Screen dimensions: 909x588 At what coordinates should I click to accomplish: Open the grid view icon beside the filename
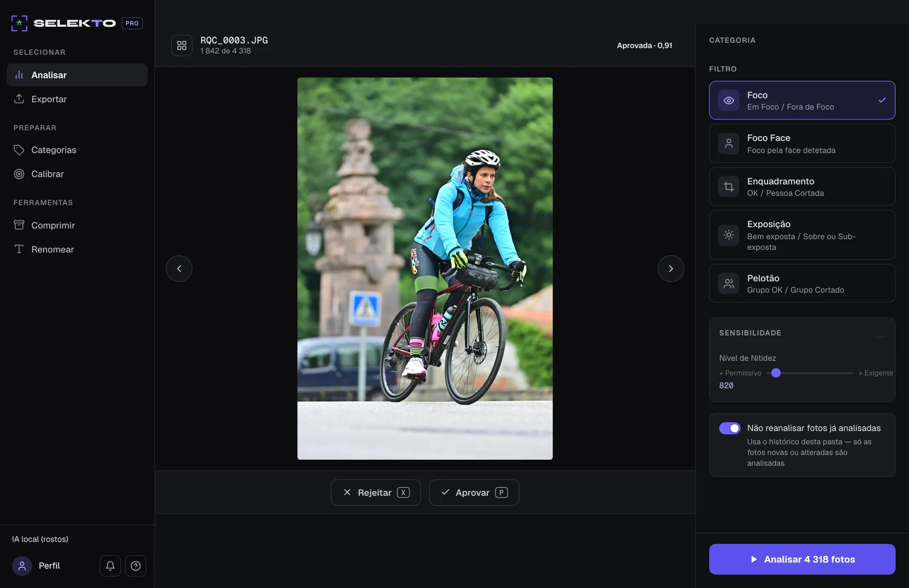tap(181, 45)
